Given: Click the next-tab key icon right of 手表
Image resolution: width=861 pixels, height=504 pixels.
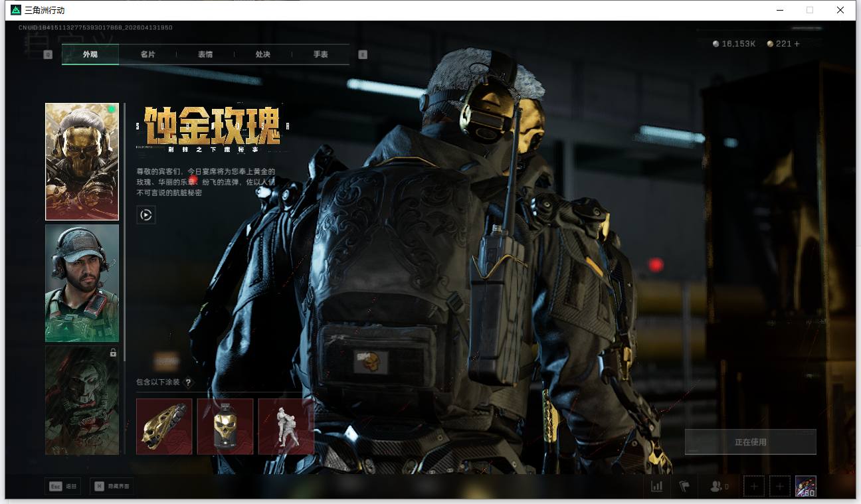Looking at the screenshot, I should point(363,54).
